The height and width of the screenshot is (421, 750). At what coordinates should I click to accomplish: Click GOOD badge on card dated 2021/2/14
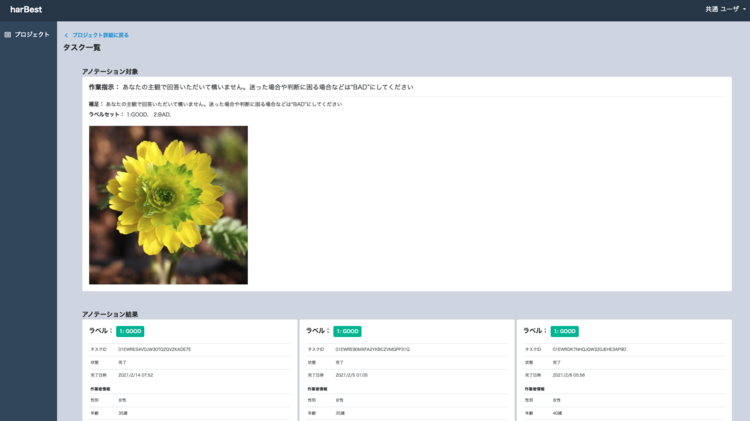(130, 331)
